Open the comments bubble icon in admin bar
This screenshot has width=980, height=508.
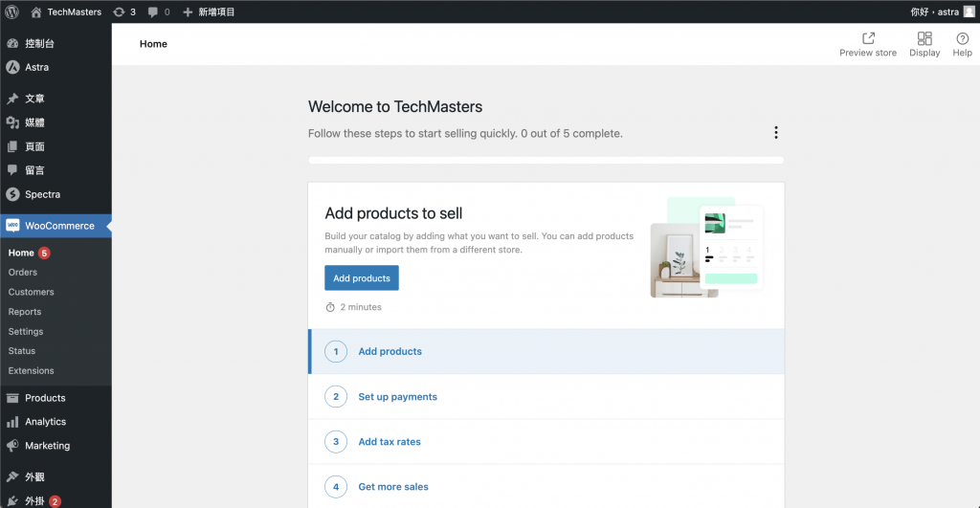(x=152, y=11)
